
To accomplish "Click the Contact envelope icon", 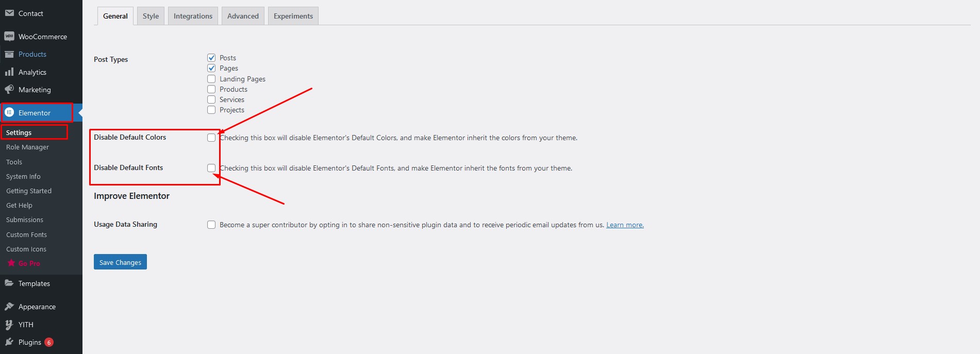I will pyautogui.click(x=9, y=13).
